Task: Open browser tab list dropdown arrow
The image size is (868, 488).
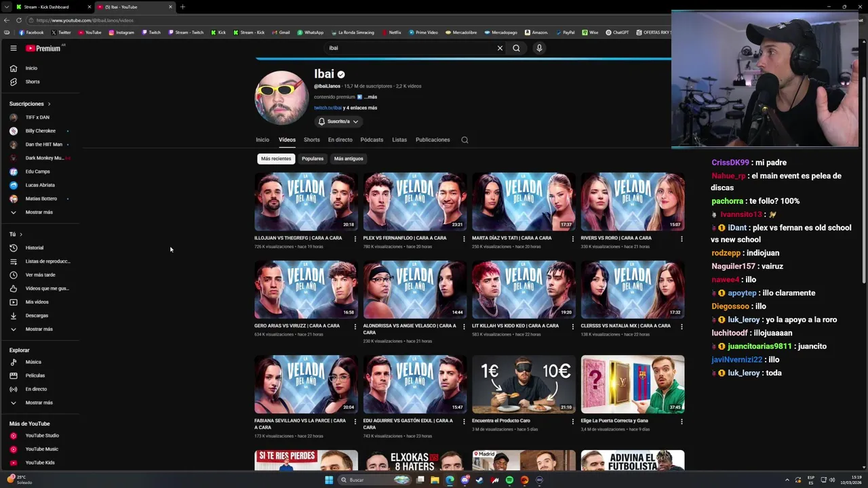Action: pyautogui.click(x=7, y=7)
